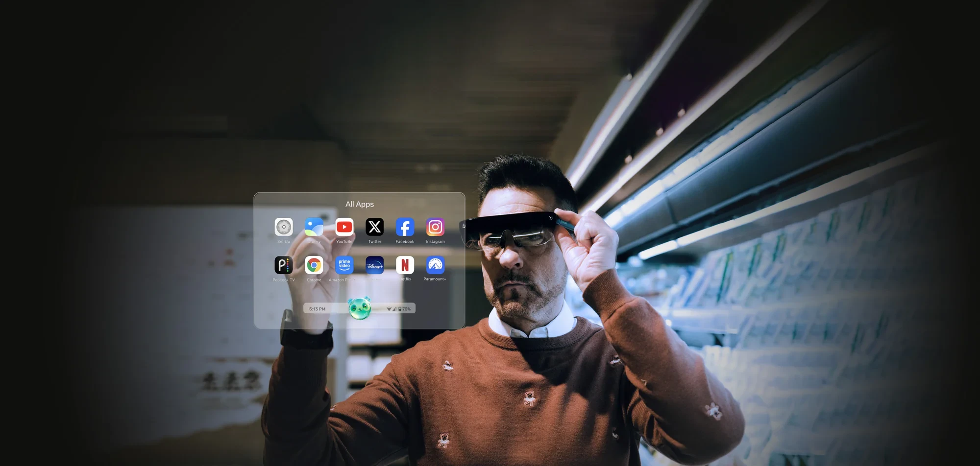The image size is (980, 466).
Task: Open the Facebook app
Action: point(405,227)
